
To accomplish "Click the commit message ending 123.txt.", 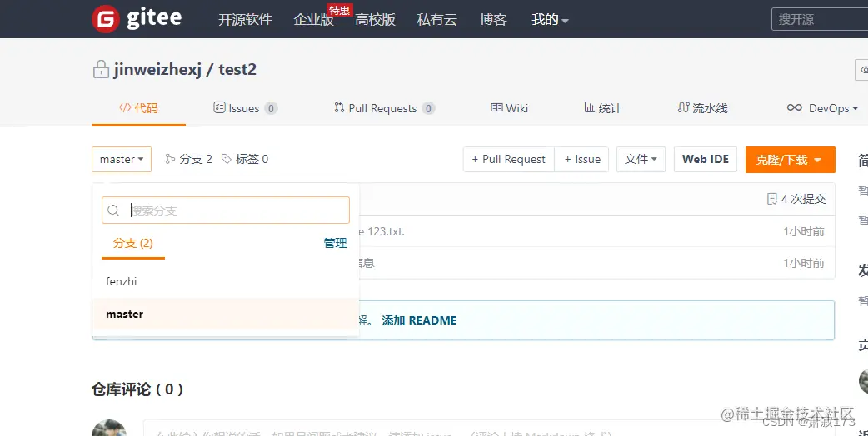I will coord(382,231).
